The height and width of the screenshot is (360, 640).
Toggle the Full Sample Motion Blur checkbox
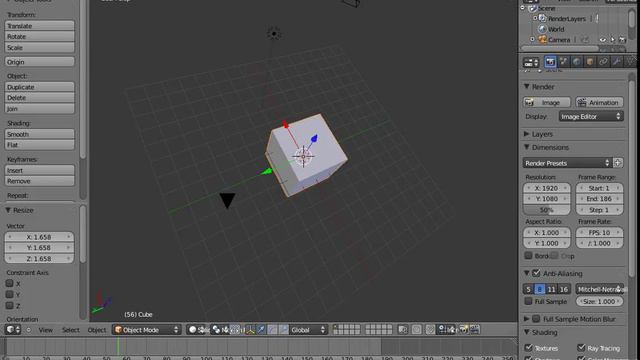pos(537,319)
